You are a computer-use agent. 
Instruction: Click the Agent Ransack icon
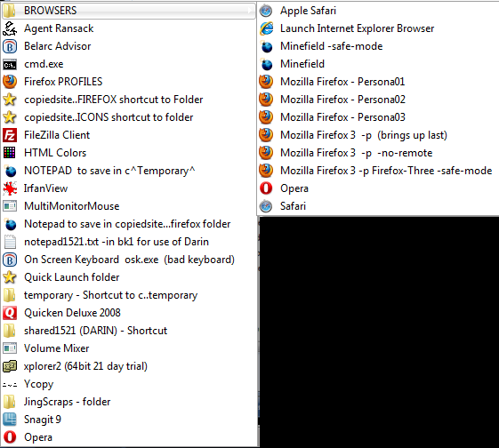10,28
